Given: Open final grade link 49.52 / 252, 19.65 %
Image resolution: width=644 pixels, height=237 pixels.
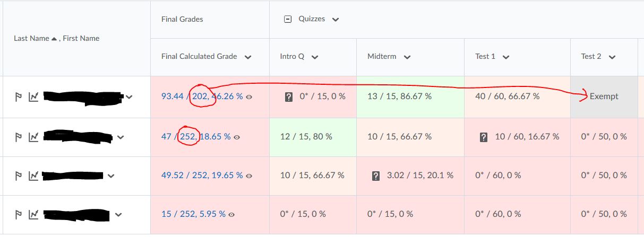Looking at the screenshot, I should pyautogui.click(x=202, y=175).
